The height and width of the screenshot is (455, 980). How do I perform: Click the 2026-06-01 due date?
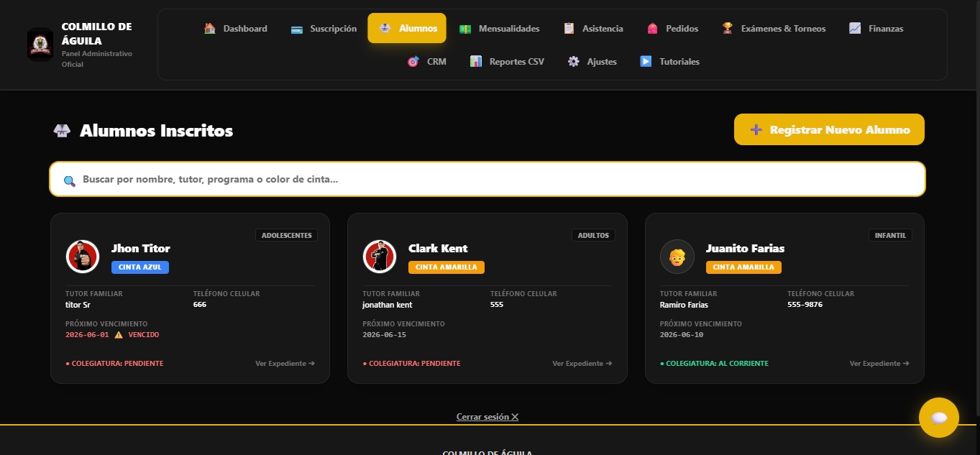coord(87,335)
